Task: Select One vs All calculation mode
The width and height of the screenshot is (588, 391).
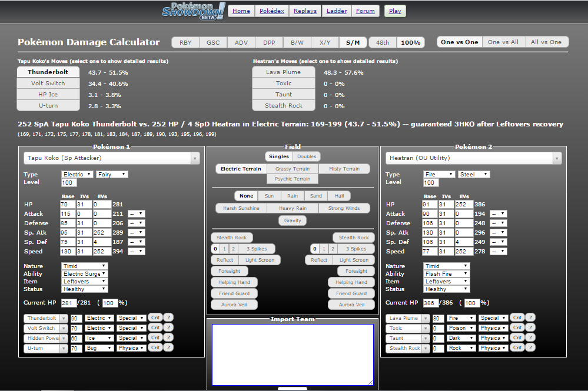Action: (503, 42)
